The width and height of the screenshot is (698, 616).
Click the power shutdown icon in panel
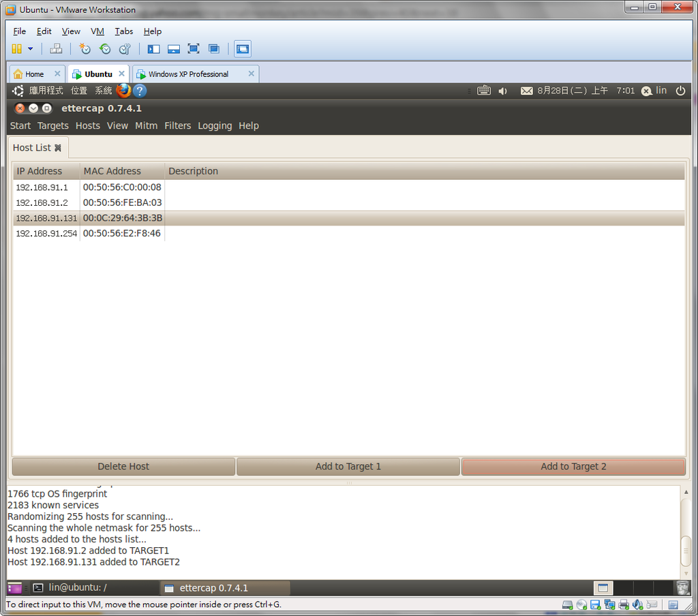681,91
